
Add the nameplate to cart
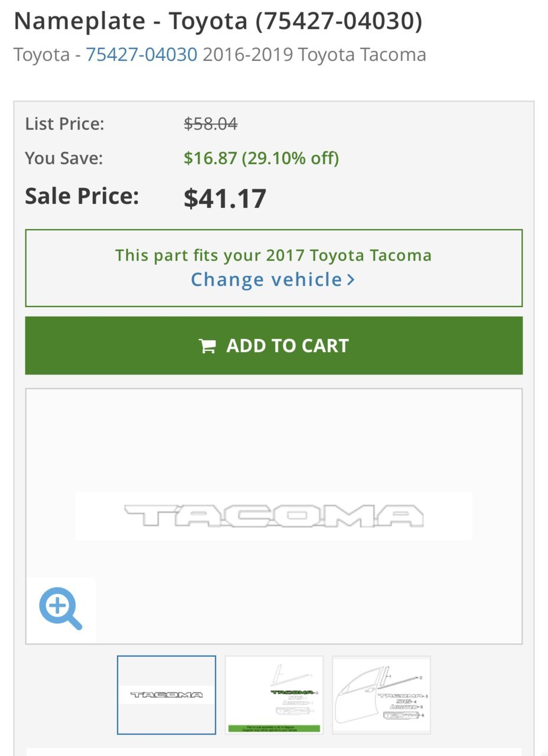click(274, 346)
